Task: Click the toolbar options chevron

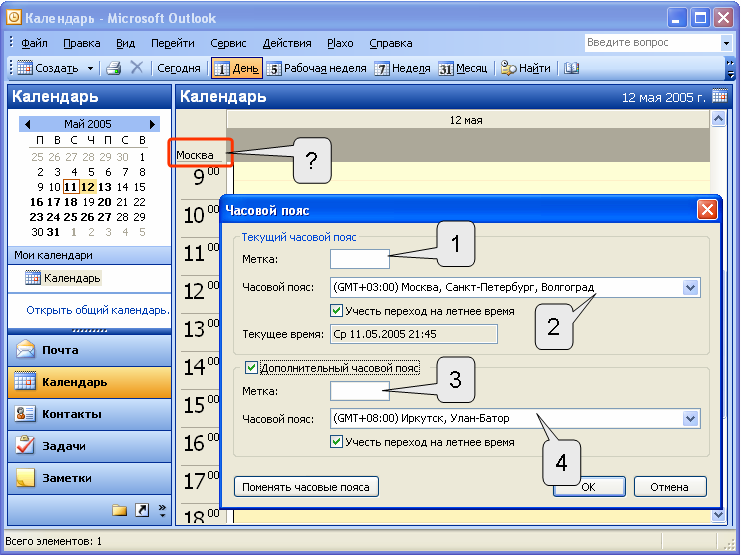Action: (731, 69)
